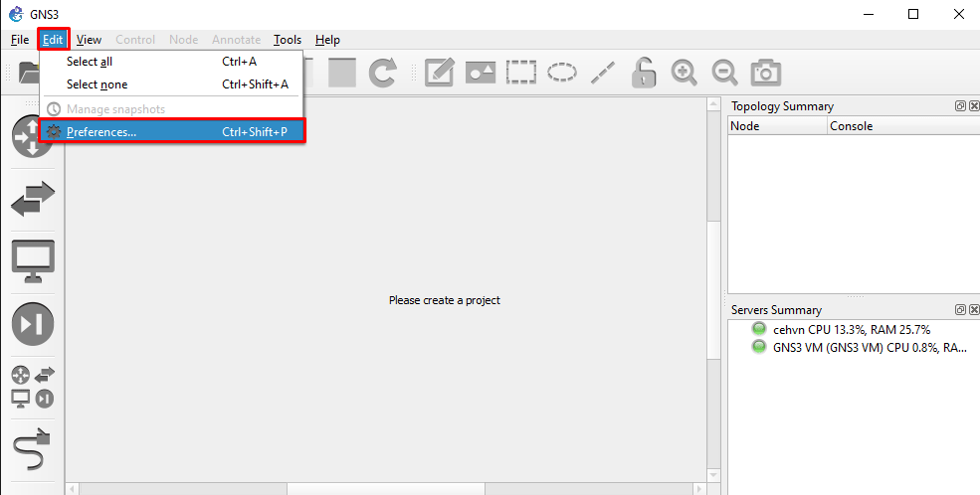The width and height of the screenshot is (980, 495).
Task: Float the Topology Summary panel
Action: (x=961, y=106)
